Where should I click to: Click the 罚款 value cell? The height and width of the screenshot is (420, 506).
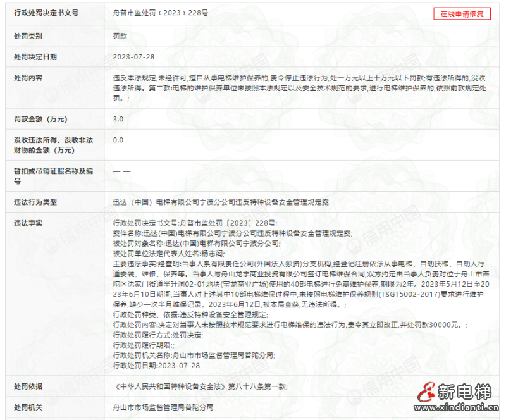(x=121, y=36)
